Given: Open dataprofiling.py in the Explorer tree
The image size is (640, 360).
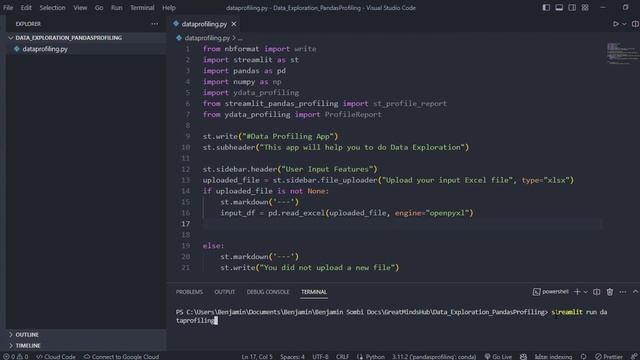Looking at the screenshot, I should [x=45, y=49].
